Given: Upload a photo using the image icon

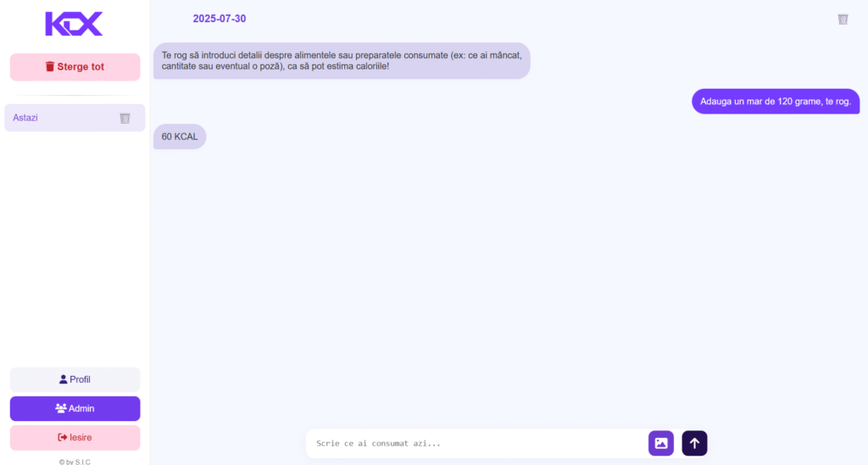Looking at the screenshot, I should point(661,444).
